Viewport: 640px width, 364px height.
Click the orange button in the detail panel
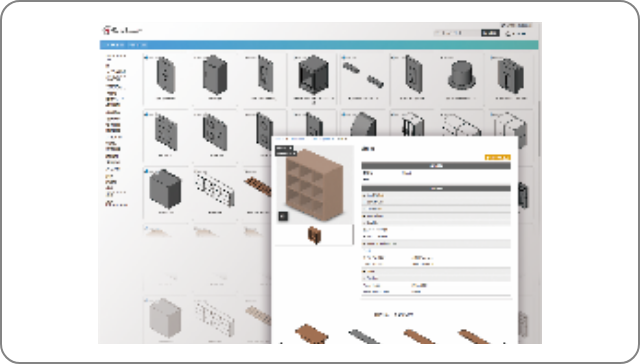498,157
